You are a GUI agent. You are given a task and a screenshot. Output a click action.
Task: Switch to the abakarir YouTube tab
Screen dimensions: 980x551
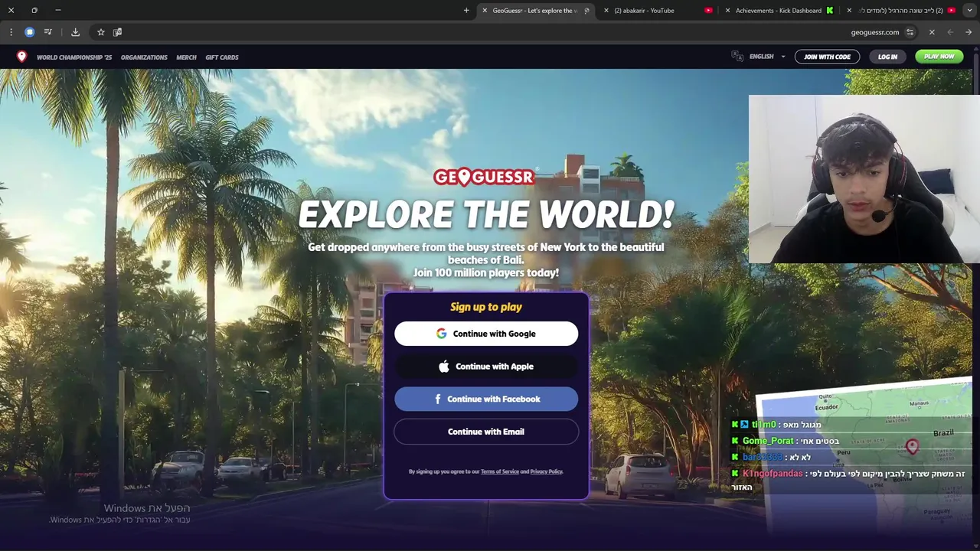point(658,11)
